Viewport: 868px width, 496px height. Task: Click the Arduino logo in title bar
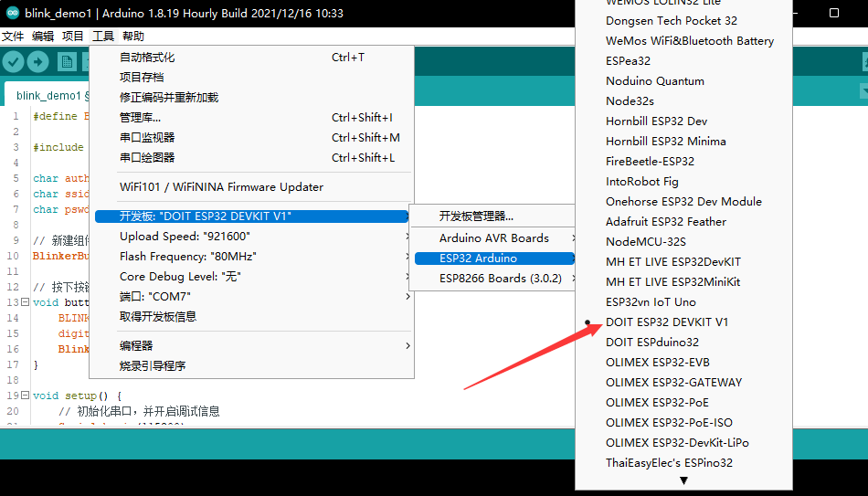(12, 13)
